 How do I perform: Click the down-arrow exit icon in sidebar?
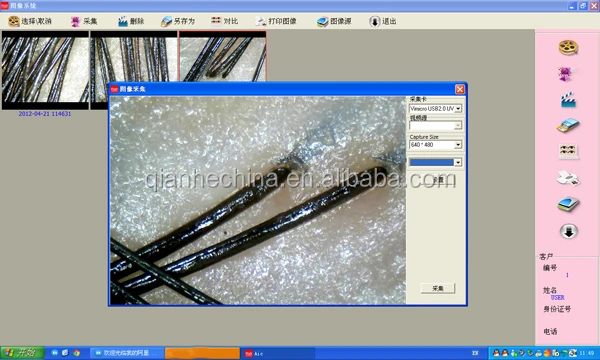(x=569, y=231)
